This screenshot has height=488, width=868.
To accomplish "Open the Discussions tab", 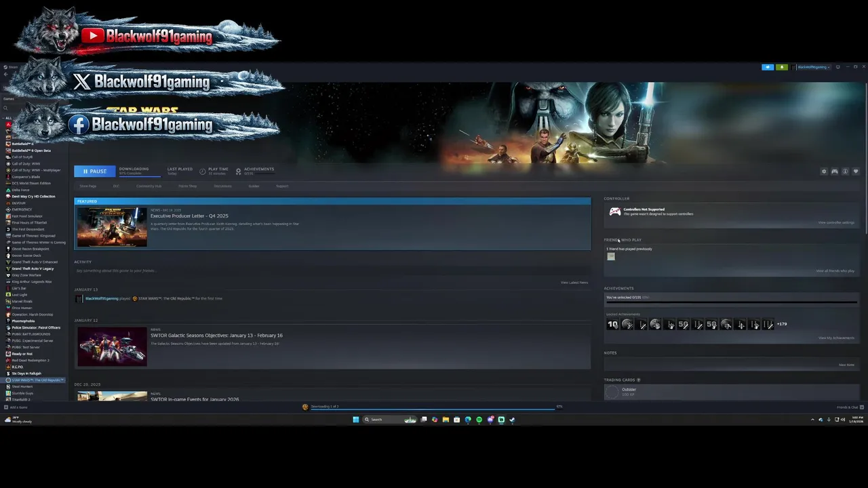I will click(222, 186).
